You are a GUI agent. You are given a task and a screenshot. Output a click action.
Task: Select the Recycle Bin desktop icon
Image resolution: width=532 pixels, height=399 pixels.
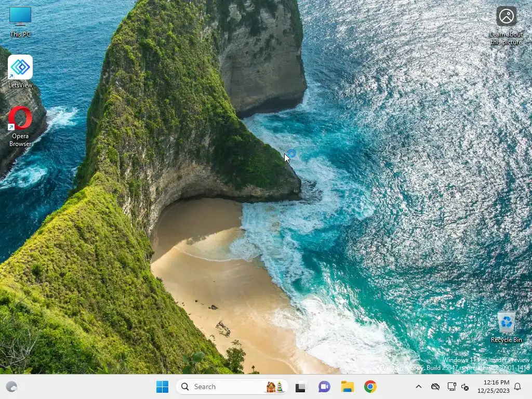point(506,327)
